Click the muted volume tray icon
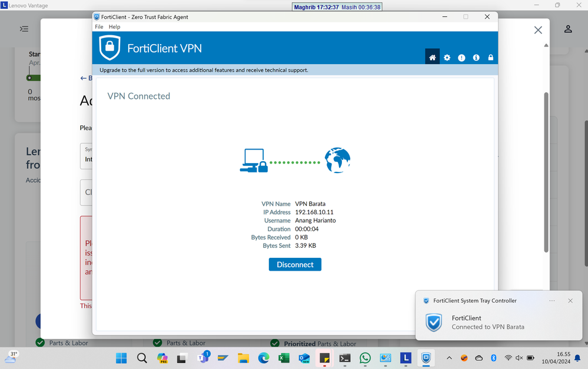The width and height of the screenshot is (588, 369). tap(519, 358)
